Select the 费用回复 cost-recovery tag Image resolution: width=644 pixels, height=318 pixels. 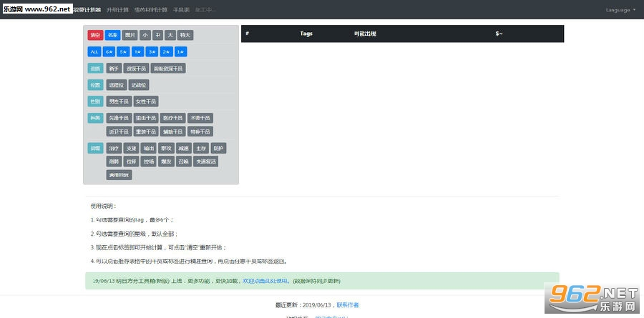click(119, 175)
